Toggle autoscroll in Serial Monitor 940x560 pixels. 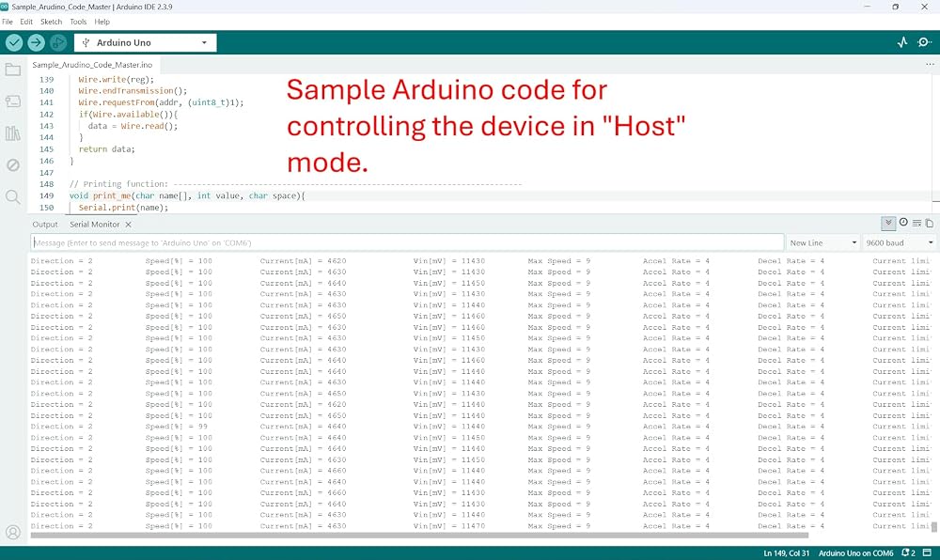click(x=888, y=224)
